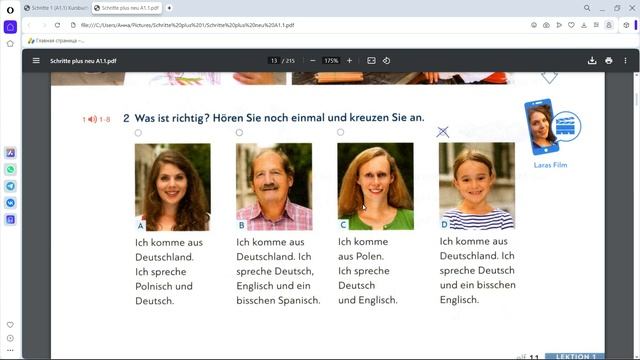Toggle the crossed checkbox above photo D

tap(442, 132)
